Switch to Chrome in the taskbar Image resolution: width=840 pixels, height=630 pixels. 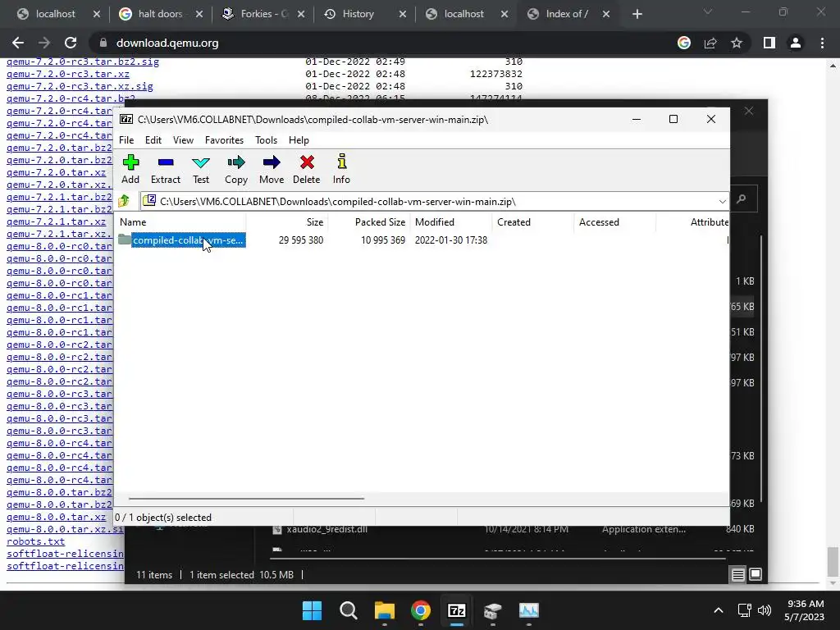coord(421,610)
